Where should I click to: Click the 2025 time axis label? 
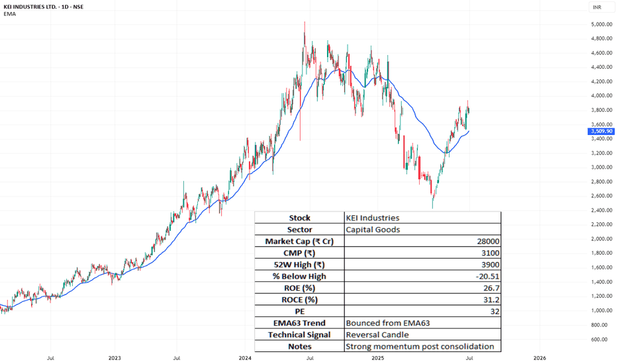point(378,358)
